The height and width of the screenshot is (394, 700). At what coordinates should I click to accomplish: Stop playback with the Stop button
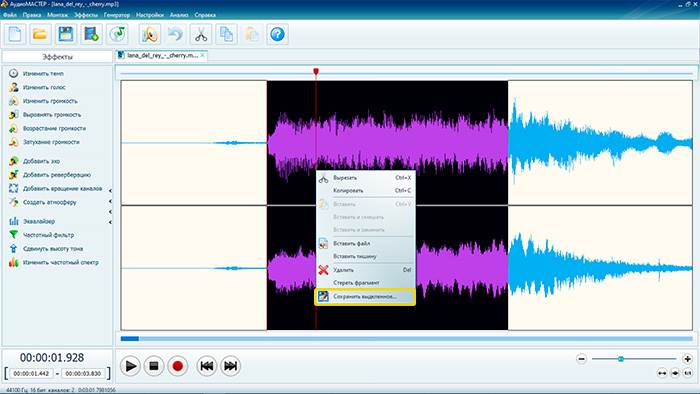coord(154,366)
